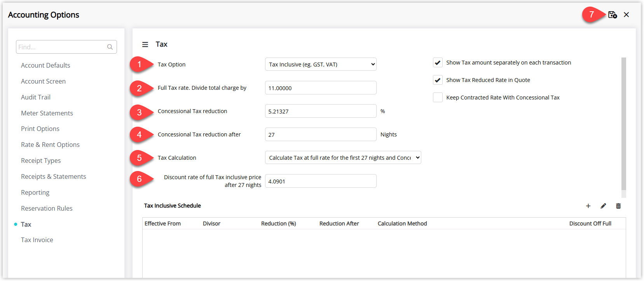Click the Concessional Tax reduction after nights field

321,134
